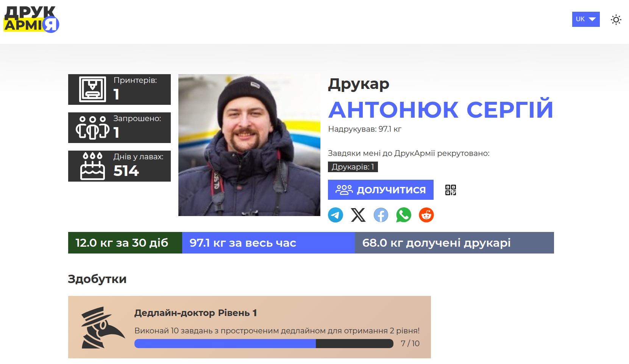Click the ДрукАрмія logo

tap(31, 19)
